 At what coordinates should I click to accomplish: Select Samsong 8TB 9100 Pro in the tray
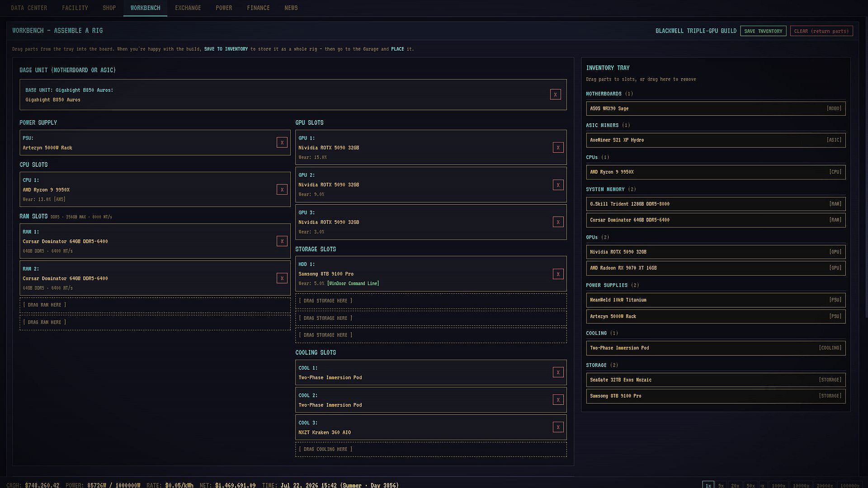click(716, 396)
